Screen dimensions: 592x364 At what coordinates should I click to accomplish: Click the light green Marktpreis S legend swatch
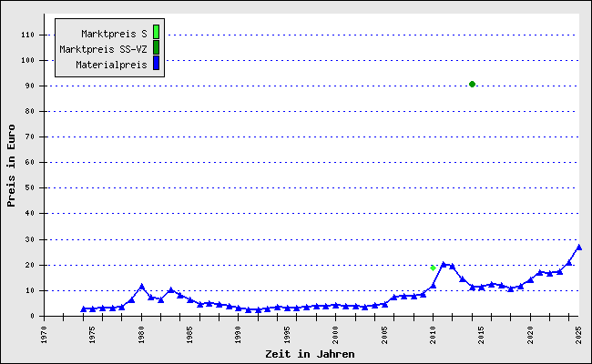tap(156, 33)
